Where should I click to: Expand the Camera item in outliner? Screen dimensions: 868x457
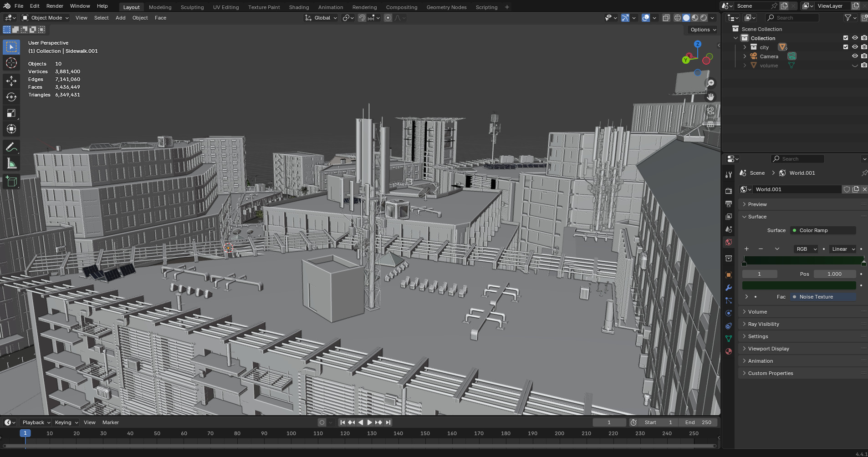745,56
